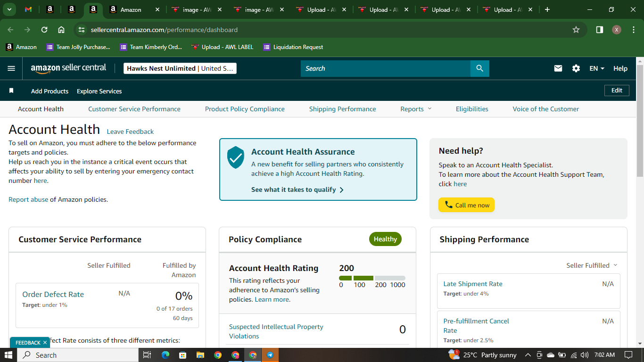Select the Account Health tab
Screen dimensions: 644x362
point(41,109)
